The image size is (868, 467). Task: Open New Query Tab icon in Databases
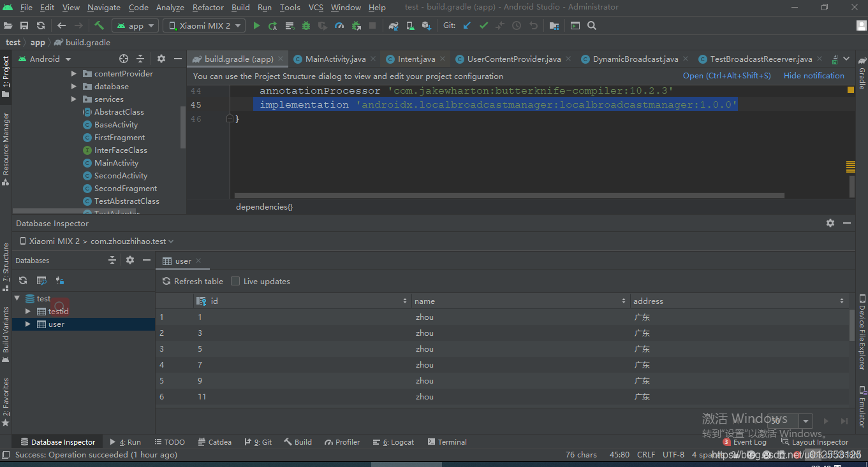pos(41,280)
